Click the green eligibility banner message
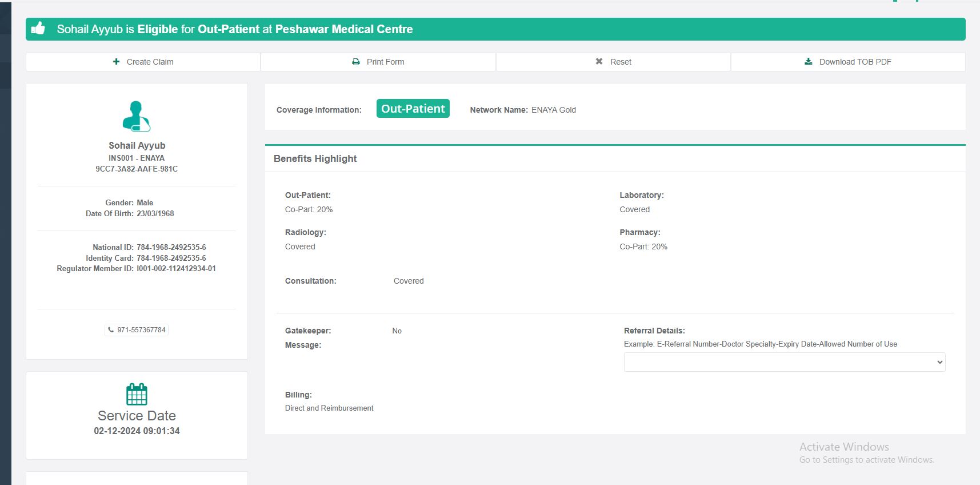Image resolution: width=980 pixels, height=485 pixels. (235, 29)
